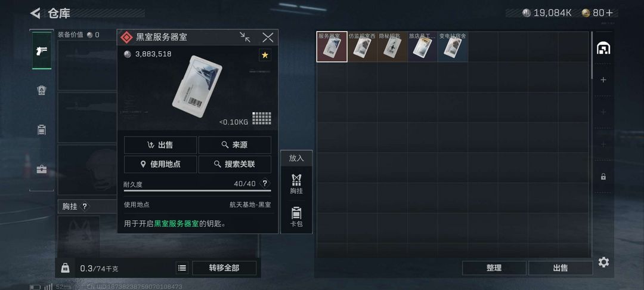This screenshot has width=644, height=290.
Task: Click the 出售 button in item popup
Action: point(160,145)
